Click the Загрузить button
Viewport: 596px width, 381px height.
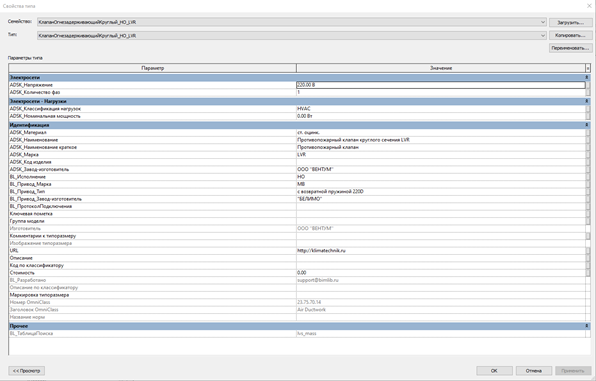(570, 22)
